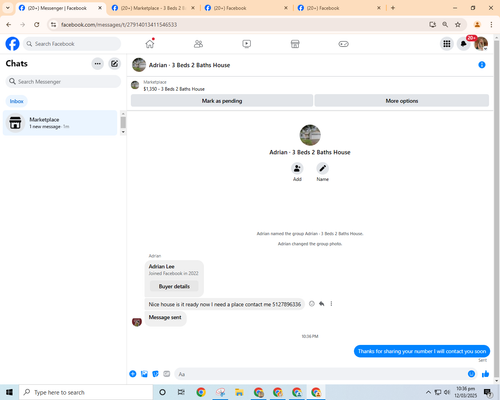Open Facebook Home feed icon

pyautogui.click(x=150, y=44)
